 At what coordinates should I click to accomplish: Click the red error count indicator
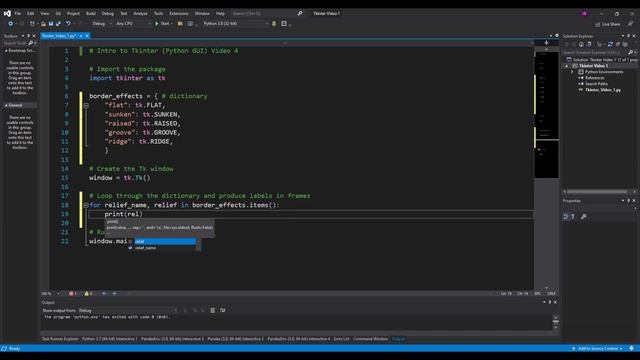pyautogui.click(x=73, y=293)
